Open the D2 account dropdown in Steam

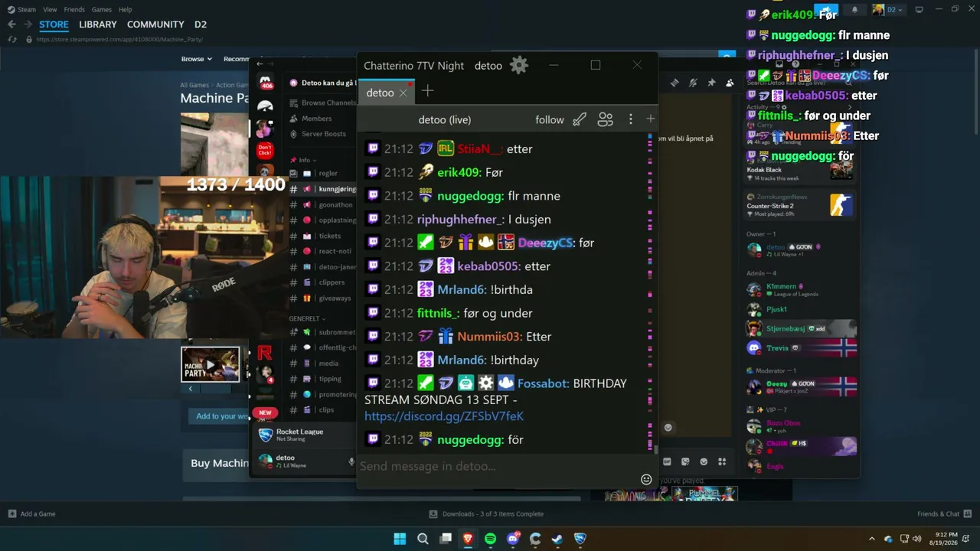(x=888, y=9)
